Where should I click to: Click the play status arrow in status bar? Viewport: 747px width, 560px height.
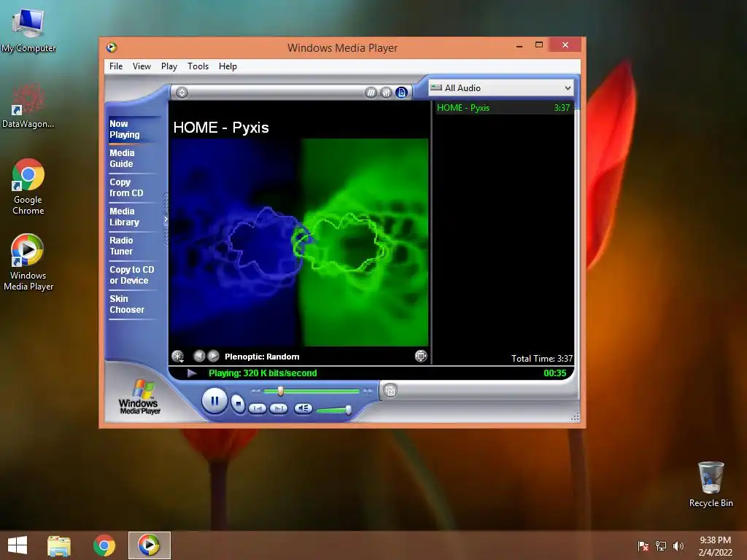click(192, 373)
